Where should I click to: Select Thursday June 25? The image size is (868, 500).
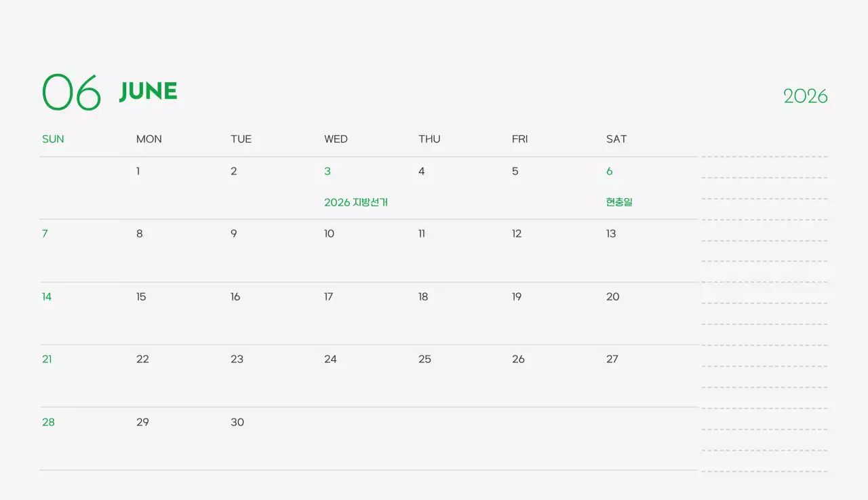coord(425,360)
